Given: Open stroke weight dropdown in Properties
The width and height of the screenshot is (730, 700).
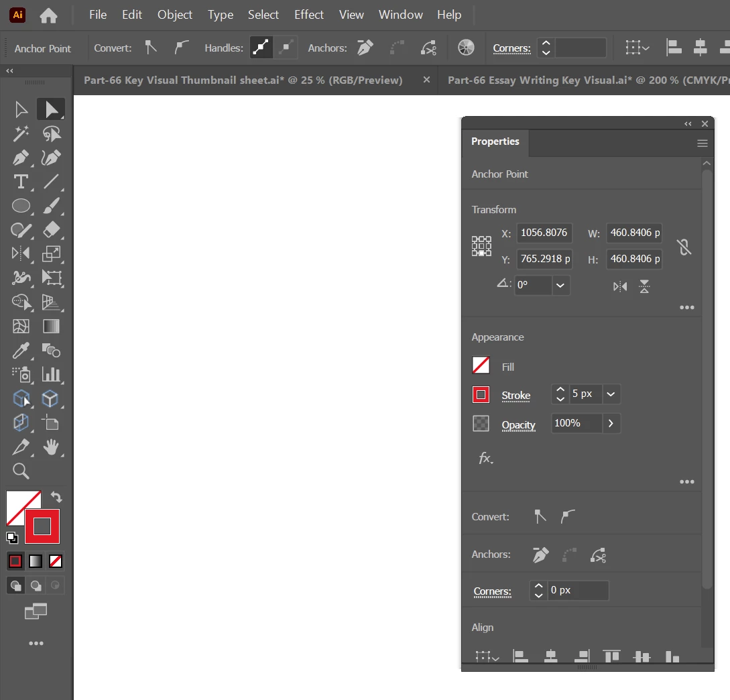Looking at the screenshot, I should [611, 394].
